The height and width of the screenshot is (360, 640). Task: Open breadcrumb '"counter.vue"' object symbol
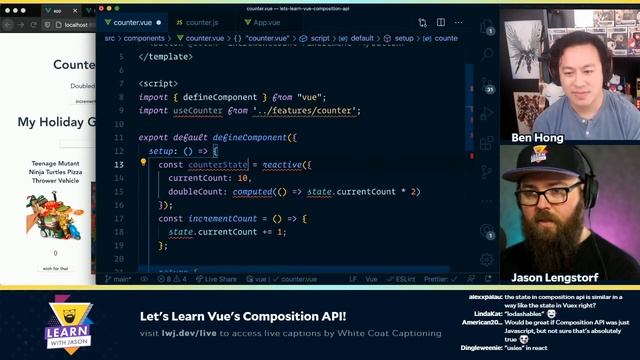pos(262,38)
